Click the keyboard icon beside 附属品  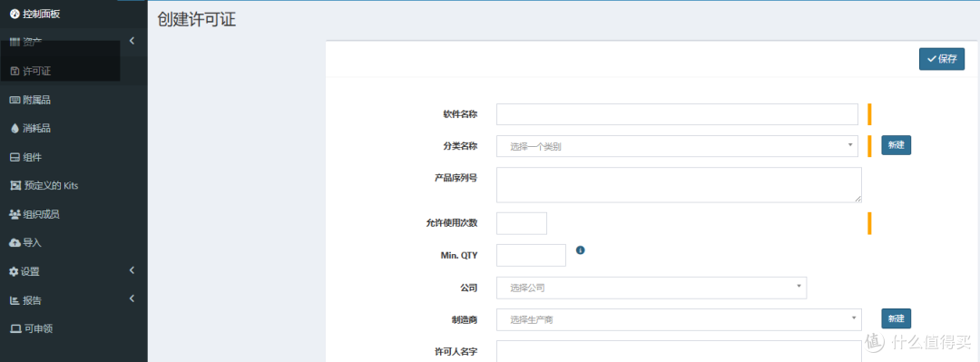point(15,100)
